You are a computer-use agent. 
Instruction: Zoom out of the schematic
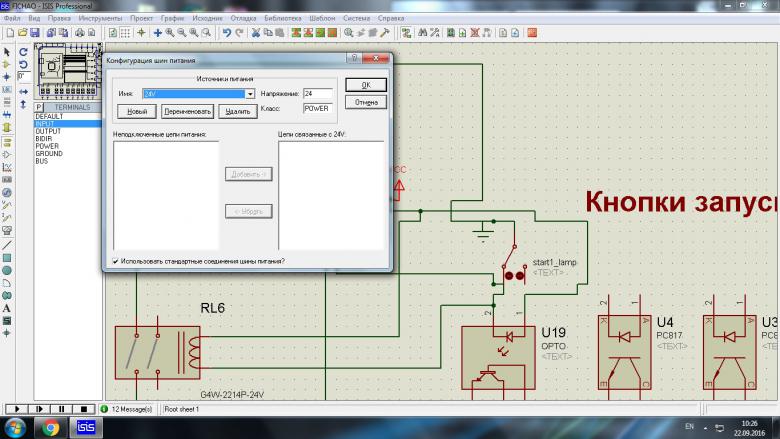tap(182, 33)
